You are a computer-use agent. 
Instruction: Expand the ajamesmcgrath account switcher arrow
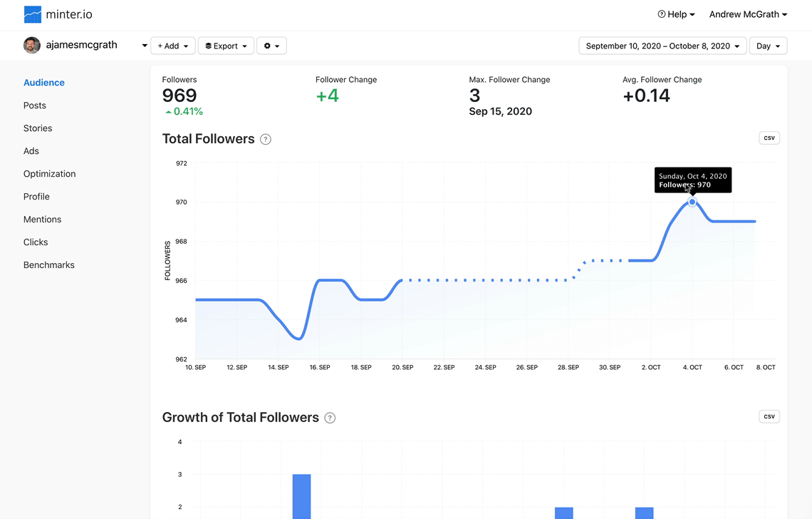click(145, 46)
